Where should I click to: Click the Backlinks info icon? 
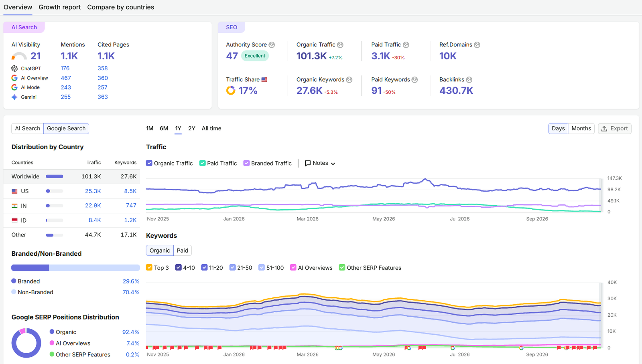(469, 80)
